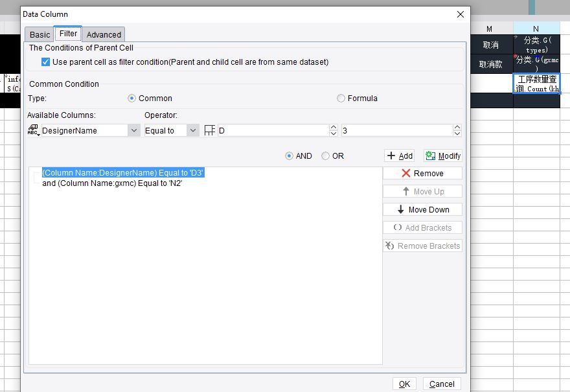Click the Move Down button
Screen dimensions: 570x392
point(422,209)
